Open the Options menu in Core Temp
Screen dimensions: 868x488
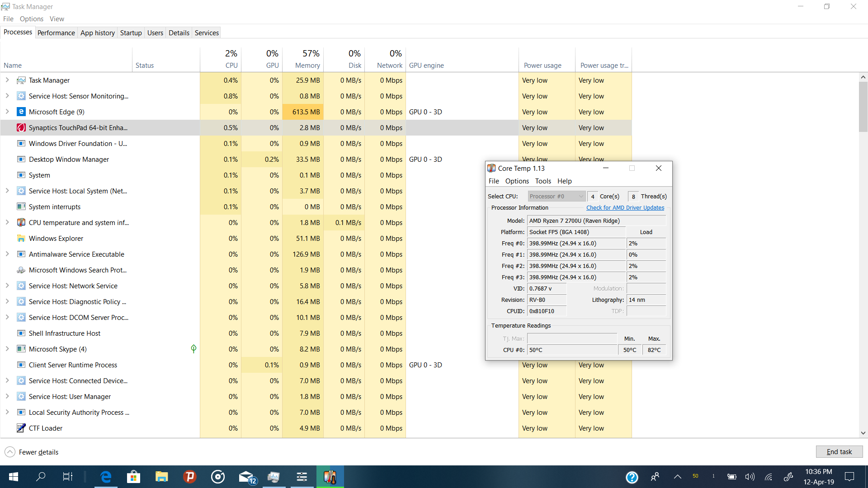pyautogui.click(x=517, y=181)
